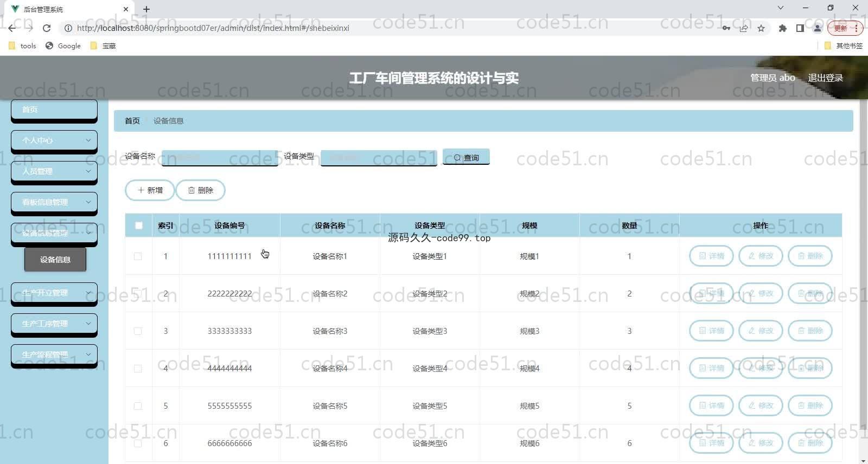Focus the 设备名称 search input
The width and height of the screenshot is (868, 464).
220,157
